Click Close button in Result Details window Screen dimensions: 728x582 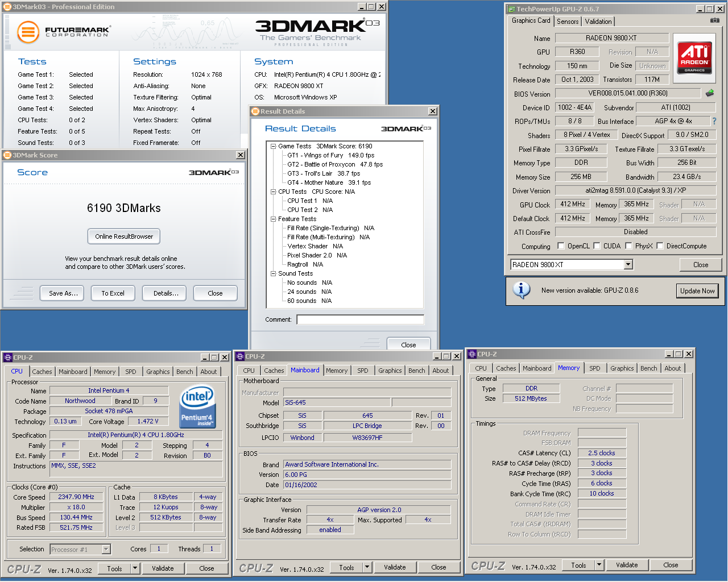tap(408, 344)
